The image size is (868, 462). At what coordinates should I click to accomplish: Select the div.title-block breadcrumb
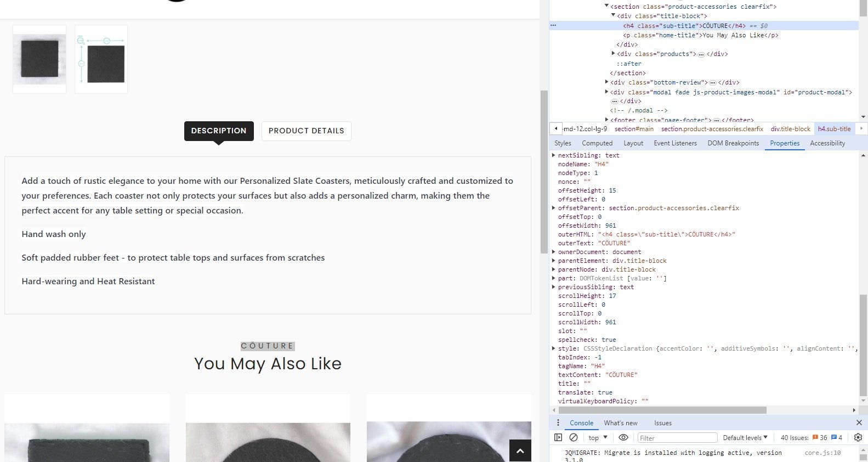(790, 129)
